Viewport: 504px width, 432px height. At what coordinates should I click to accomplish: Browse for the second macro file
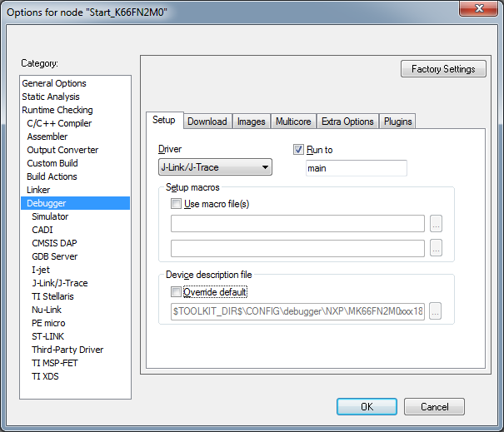pyautogui.click(x=436, y=248)
